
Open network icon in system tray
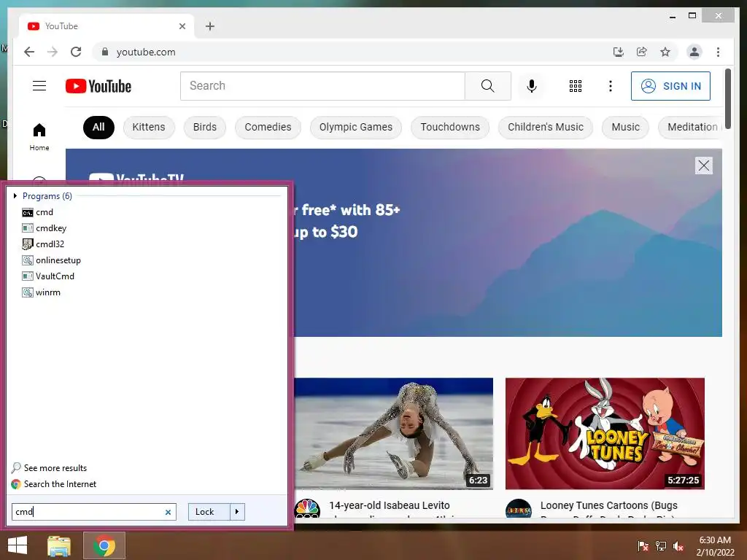pyautogui.click(x=661, y=546)
